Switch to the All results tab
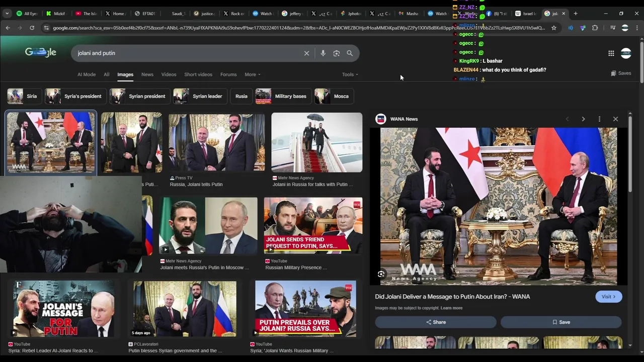This screenshot has width=644, height=362. [107, 74]
